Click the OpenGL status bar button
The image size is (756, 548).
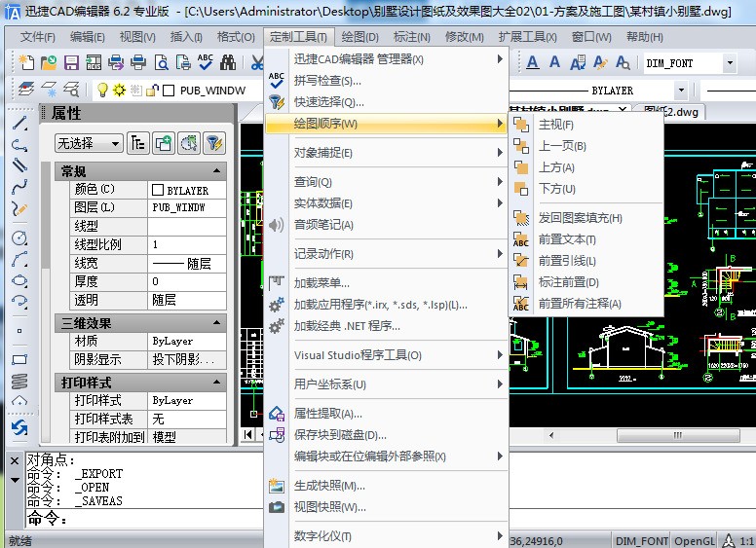[695, 541]
